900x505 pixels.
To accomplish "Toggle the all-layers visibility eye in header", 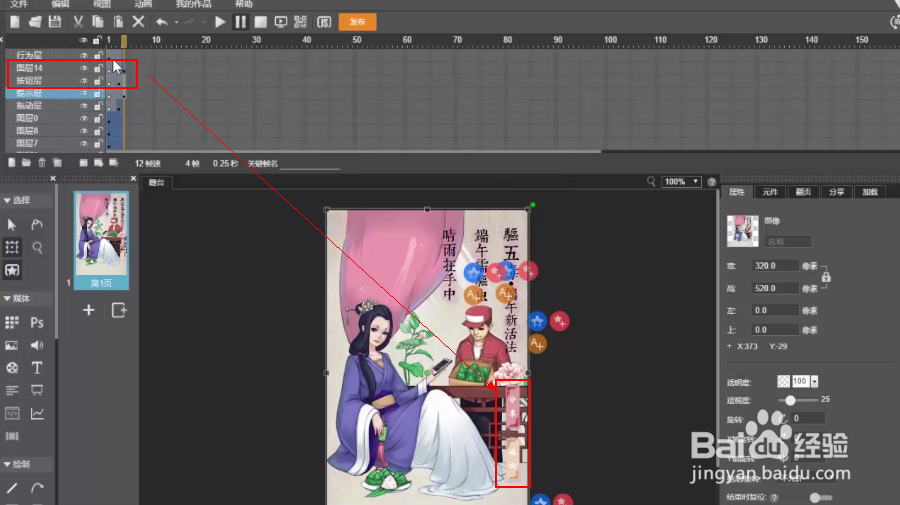I will 84,40.
